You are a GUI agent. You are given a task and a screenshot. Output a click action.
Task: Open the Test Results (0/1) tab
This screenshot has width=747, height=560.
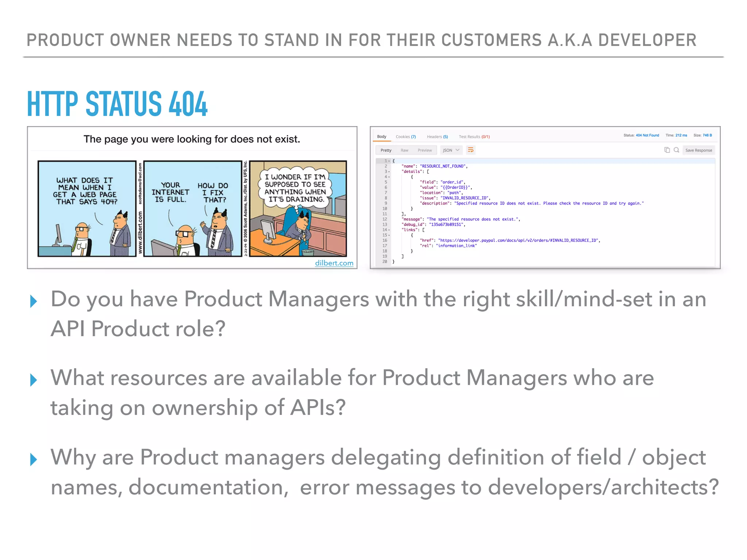[474, 137]
